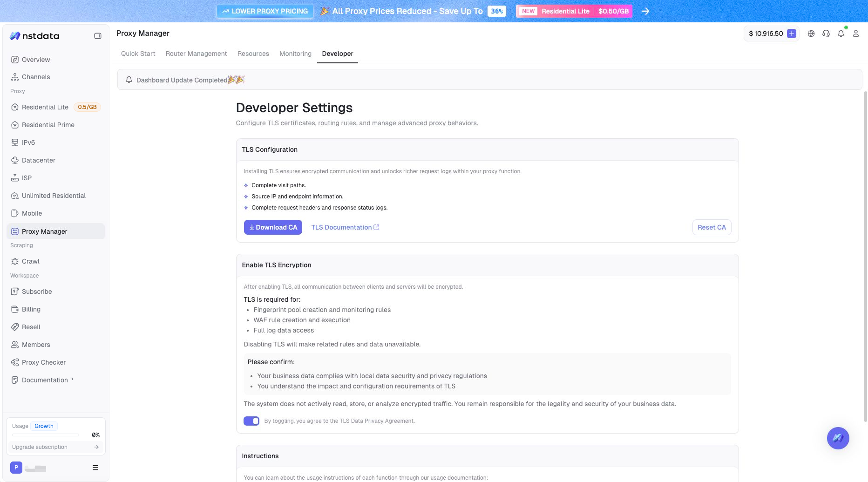Open the Mobile proxy page
Image resolution: width=868 pixels, height=482 pixels.
point(56,213)
